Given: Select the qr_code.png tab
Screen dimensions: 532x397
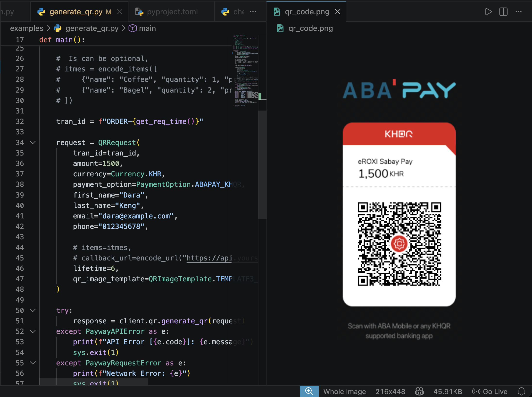Looking at the screenshot, I should click(306, 12).
